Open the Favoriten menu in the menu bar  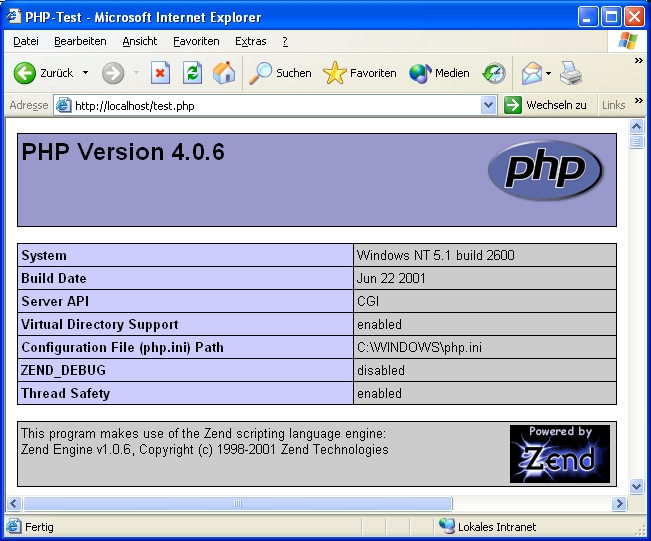196,41
